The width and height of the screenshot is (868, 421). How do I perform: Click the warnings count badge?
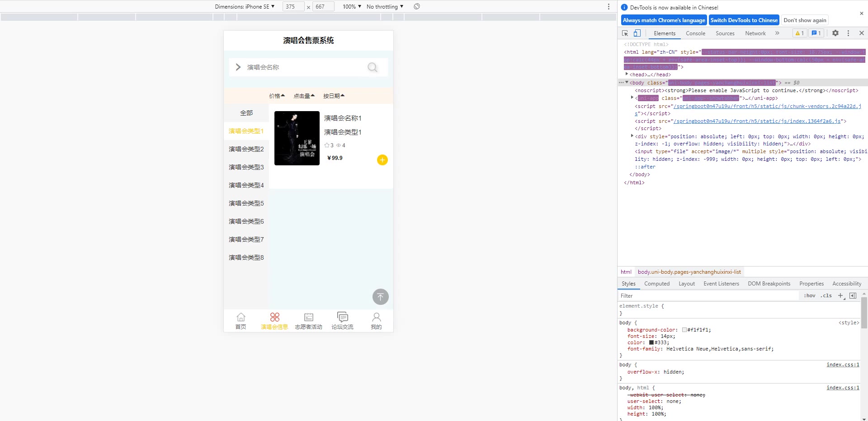[x=800, y=33]
